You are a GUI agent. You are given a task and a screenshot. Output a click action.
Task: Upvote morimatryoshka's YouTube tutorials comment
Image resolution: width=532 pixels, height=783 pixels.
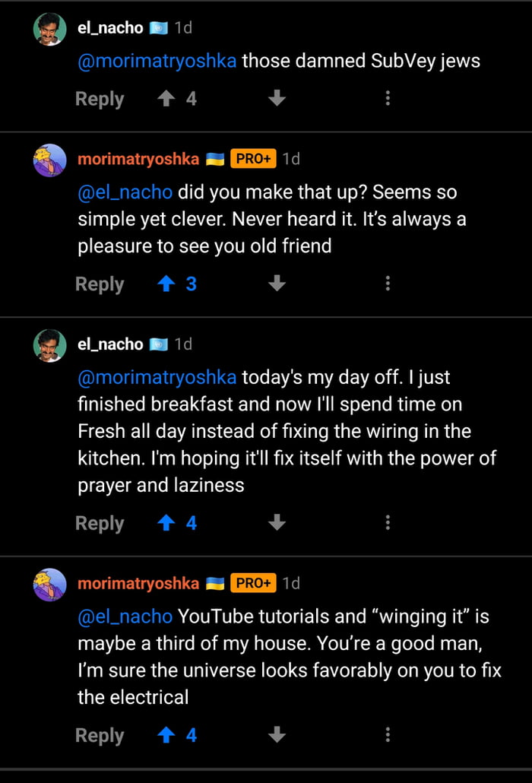(166, 734)
